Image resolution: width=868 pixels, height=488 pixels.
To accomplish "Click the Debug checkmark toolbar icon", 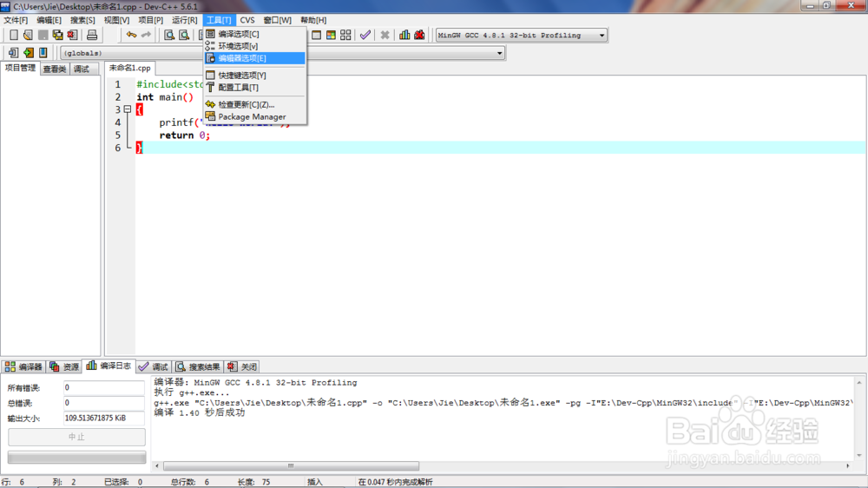I will click(365, 35).
